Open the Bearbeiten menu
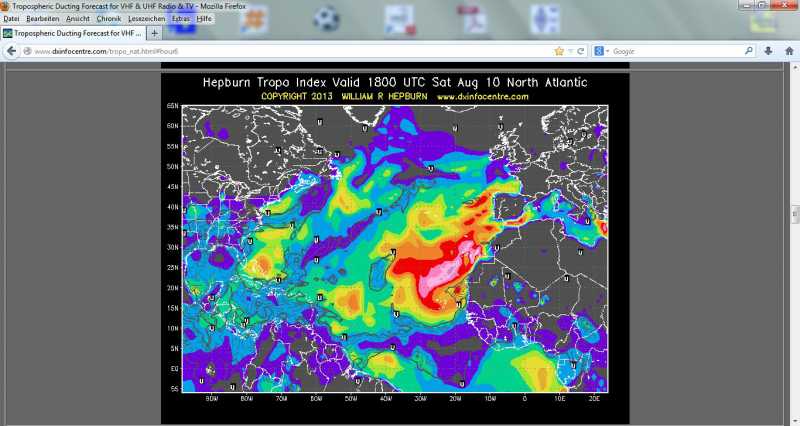This screenshot has width=800, height=426. 42,19
